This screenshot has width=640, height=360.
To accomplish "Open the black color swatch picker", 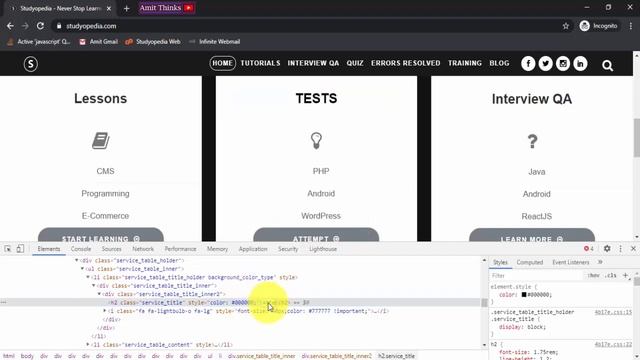I will 524,295.
